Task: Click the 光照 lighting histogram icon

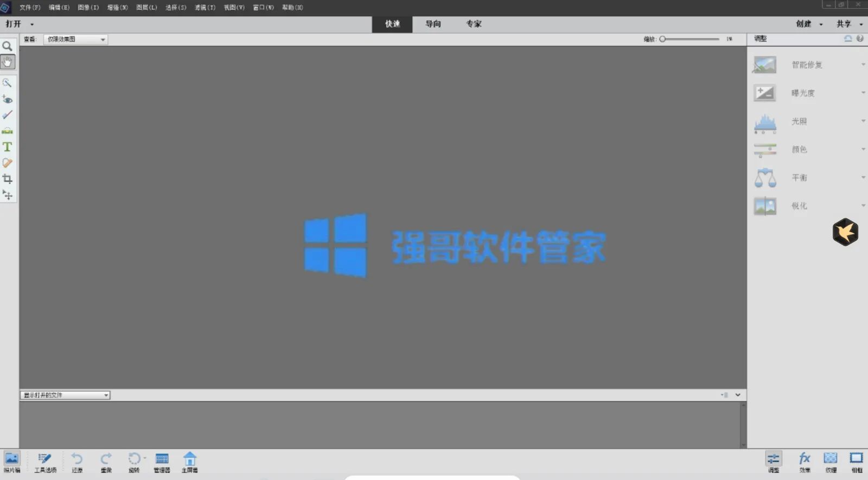Action: coord(765,123)
